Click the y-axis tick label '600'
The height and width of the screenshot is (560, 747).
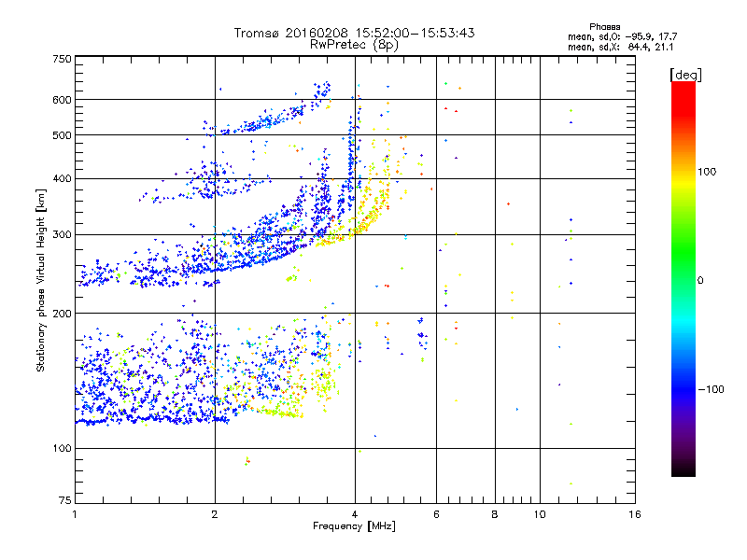[62, 100]
